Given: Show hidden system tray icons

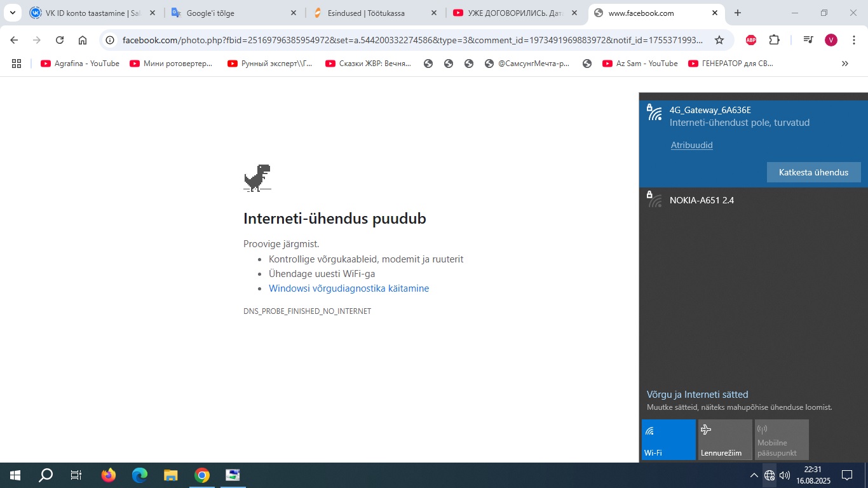Looking at the screenshot, I should point(754,475).
